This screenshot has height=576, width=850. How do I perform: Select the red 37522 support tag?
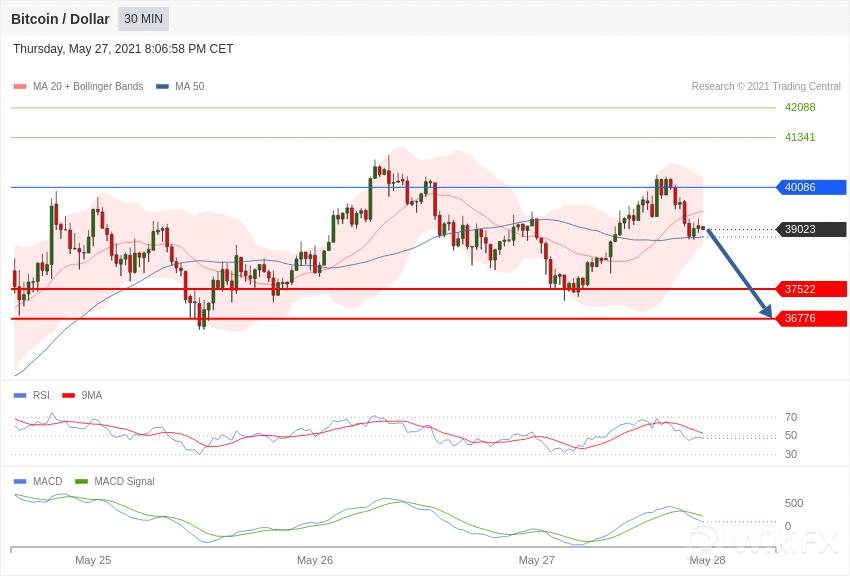[811, 289]
